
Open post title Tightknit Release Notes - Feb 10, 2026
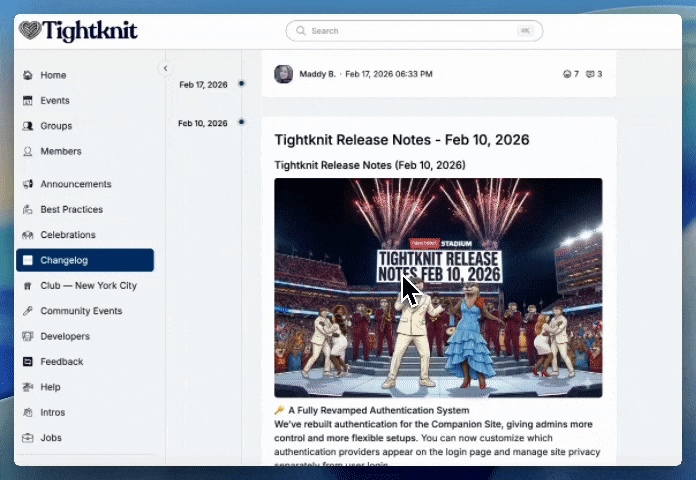pos(402,140)
